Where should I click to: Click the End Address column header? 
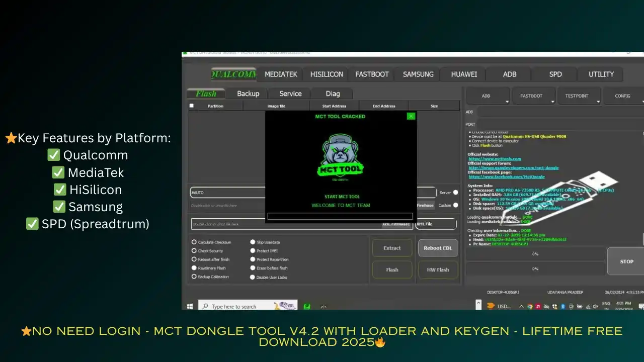pyautogui.click(x=384, y=106)
